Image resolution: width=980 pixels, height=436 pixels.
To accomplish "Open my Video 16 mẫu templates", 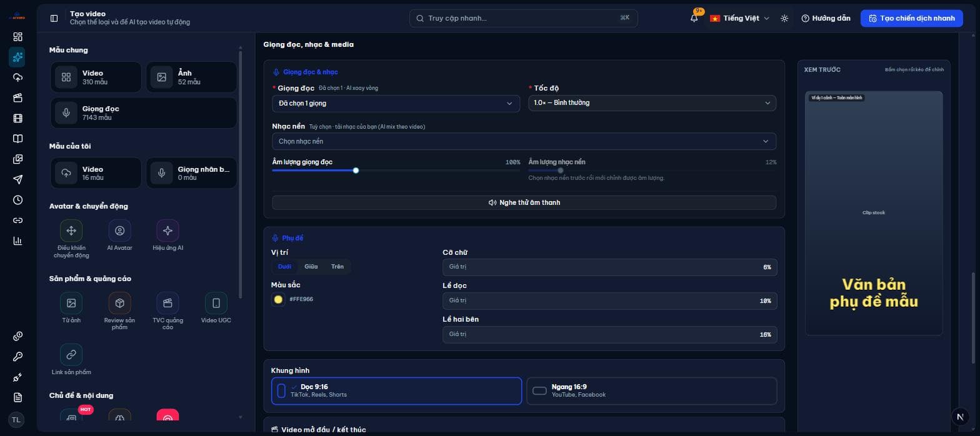I will pyautogui.click(x=96, y=173).
